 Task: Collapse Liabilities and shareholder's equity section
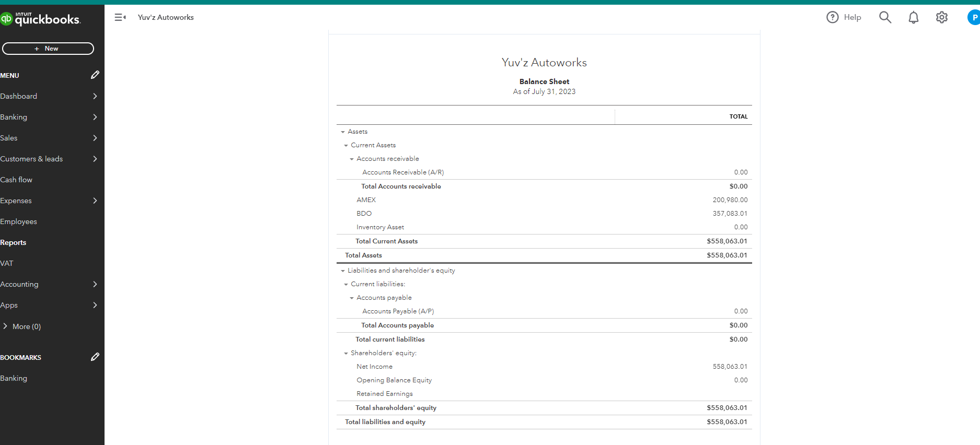click(343, 271)
